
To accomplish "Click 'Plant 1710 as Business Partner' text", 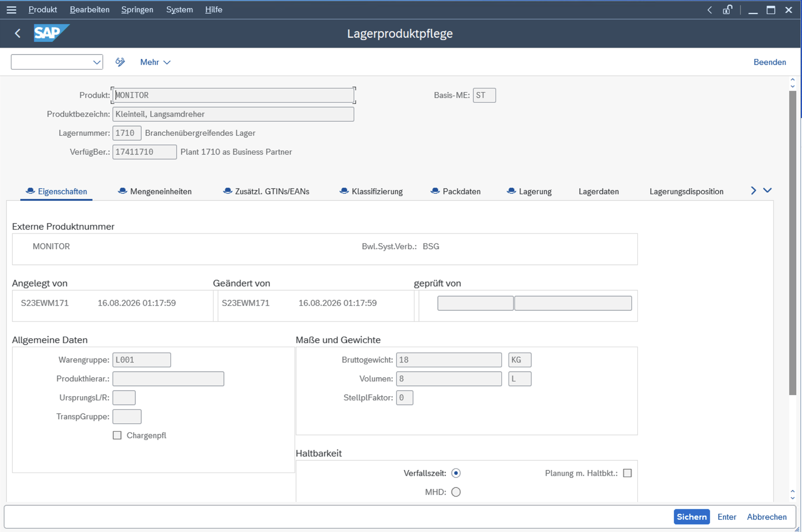I will 236,152.
